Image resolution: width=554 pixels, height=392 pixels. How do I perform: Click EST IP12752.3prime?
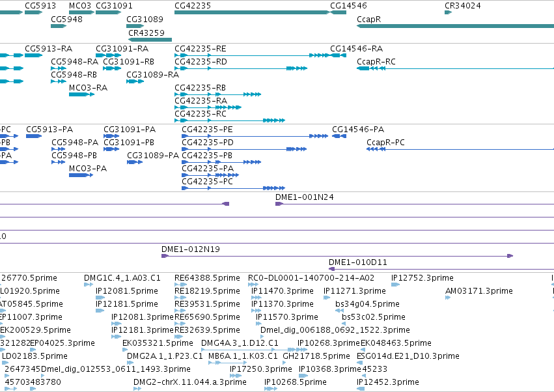pos(395,285)
